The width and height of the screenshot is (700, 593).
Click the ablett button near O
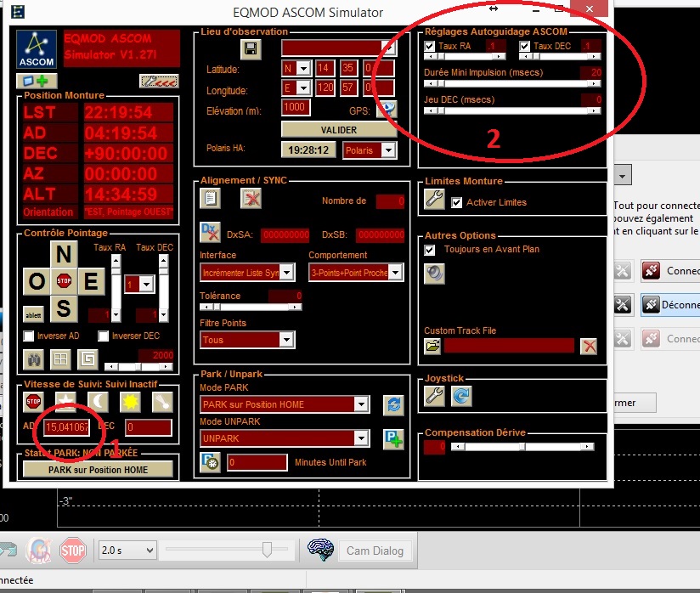(33, 315)
